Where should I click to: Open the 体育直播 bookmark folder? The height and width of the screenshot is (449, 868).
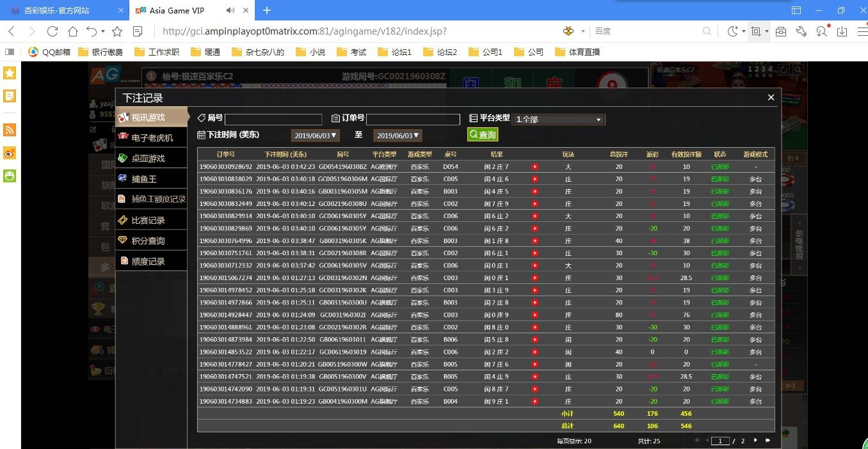(x=577, y=52)
